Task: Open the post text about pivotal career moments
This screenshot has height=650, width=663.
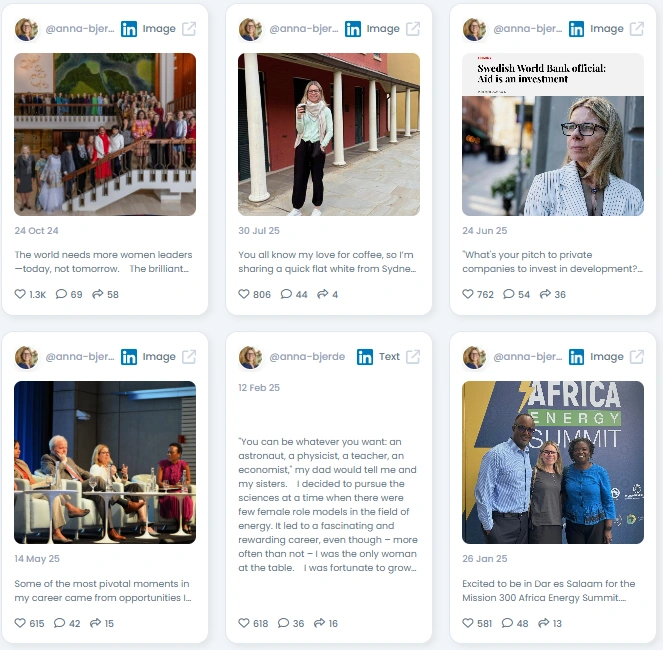Action: point(103,591)
